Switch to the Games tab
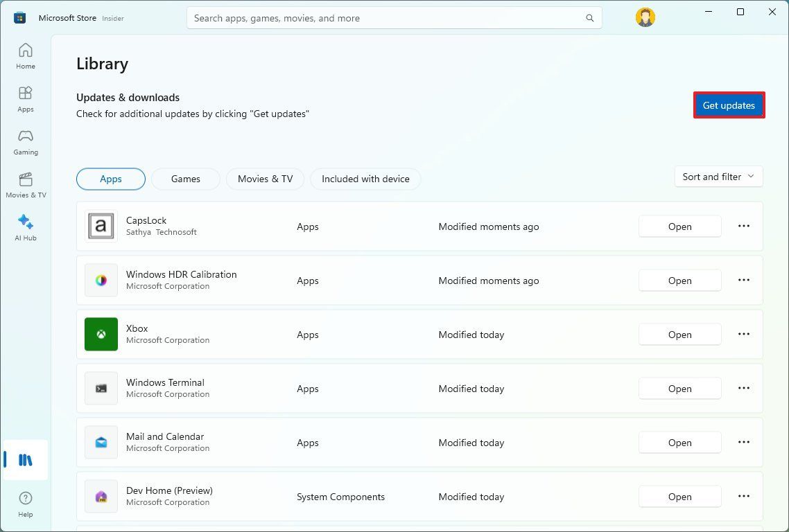The width and height of the screenshot is (789, 532). pyautogui.click(x=185, y=179)
